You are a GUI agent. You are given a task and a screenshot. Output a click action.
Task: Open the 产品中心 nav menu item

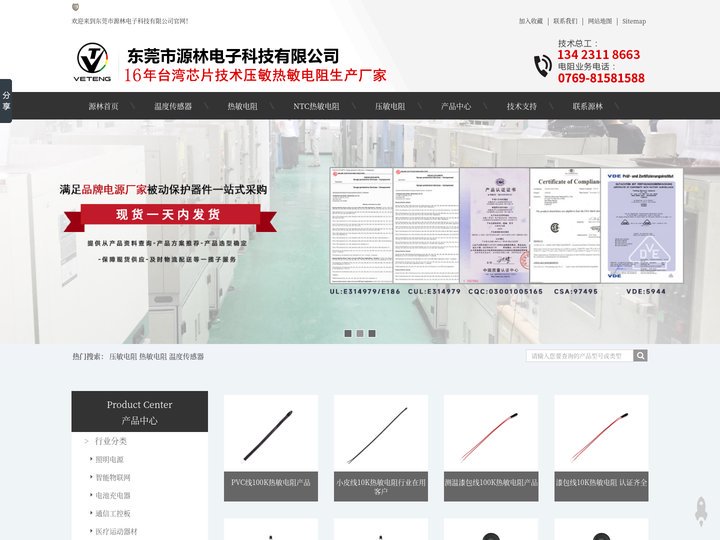[x=456, y=106]
